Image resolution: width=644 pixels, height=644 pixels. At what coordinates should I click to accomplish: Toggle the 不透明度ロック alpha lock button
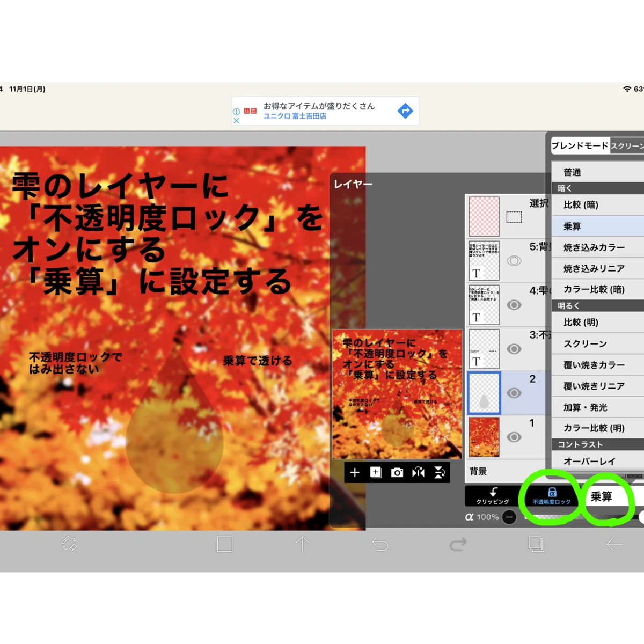pos(552,496)
